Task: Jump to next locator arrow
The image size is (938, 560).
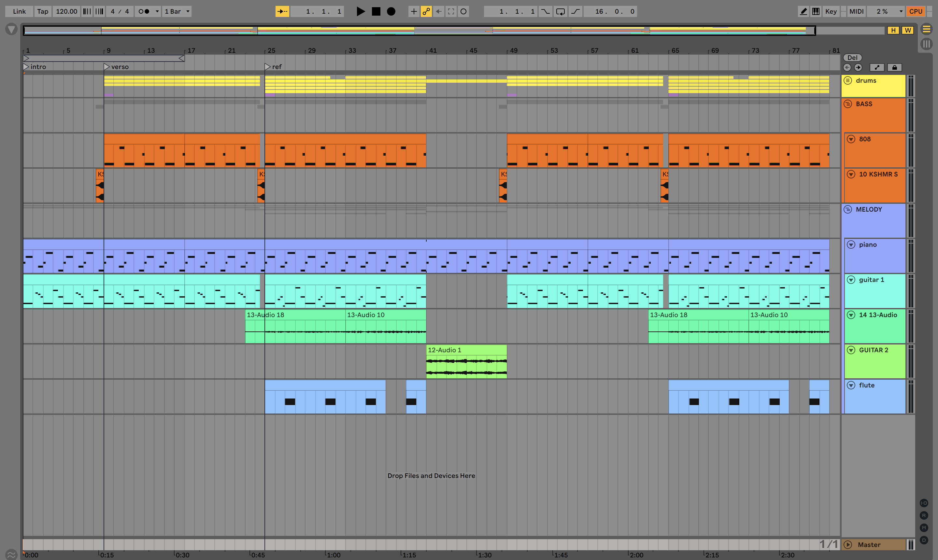Action: (858, 67)
